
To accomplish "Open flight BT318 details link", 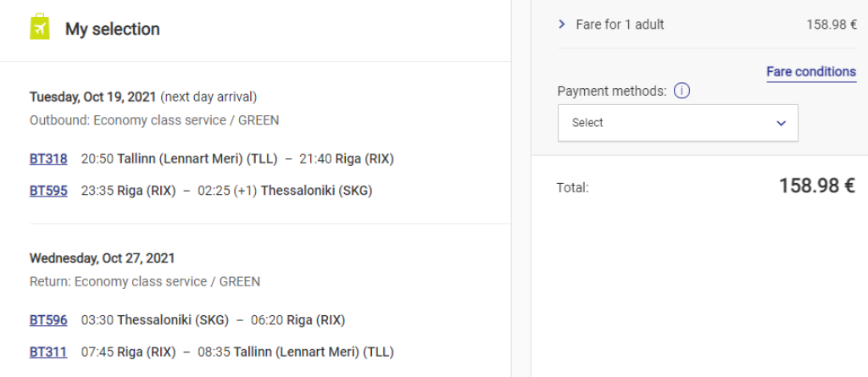I will [48, 158].
